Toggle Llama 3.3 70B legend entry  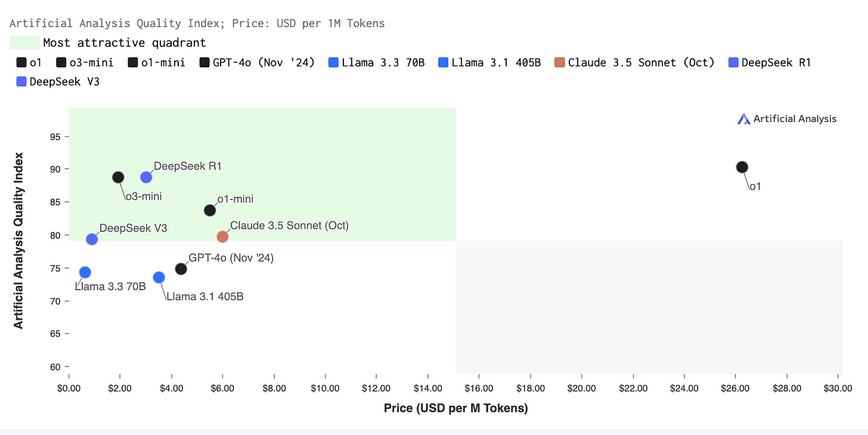coord(376,63)
